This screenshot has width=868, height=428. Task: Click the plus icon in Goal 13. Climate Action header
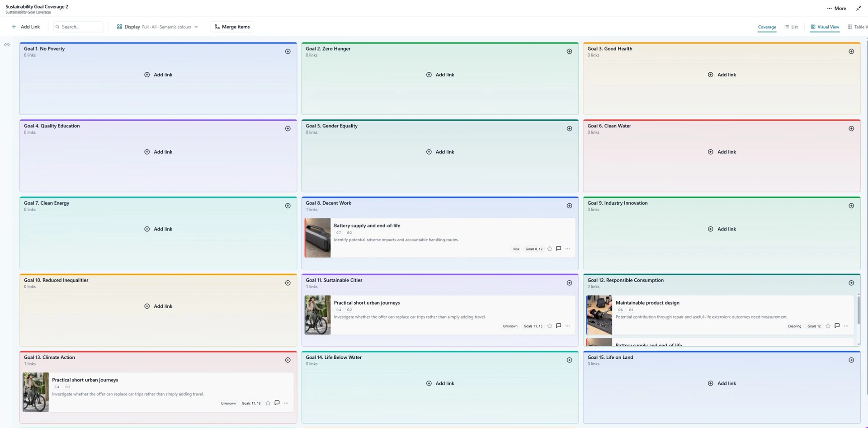point(288,360)
